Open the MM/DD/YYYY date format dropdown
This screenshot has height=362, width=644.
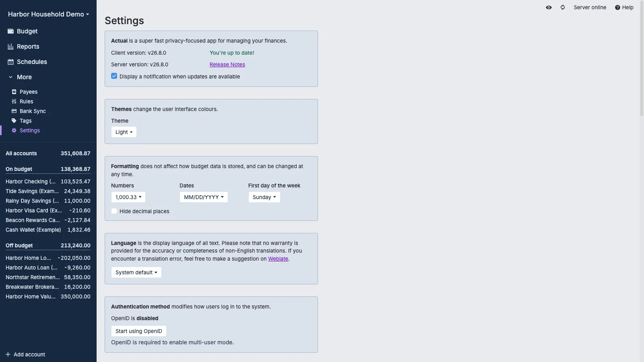[x=204, y=197]
